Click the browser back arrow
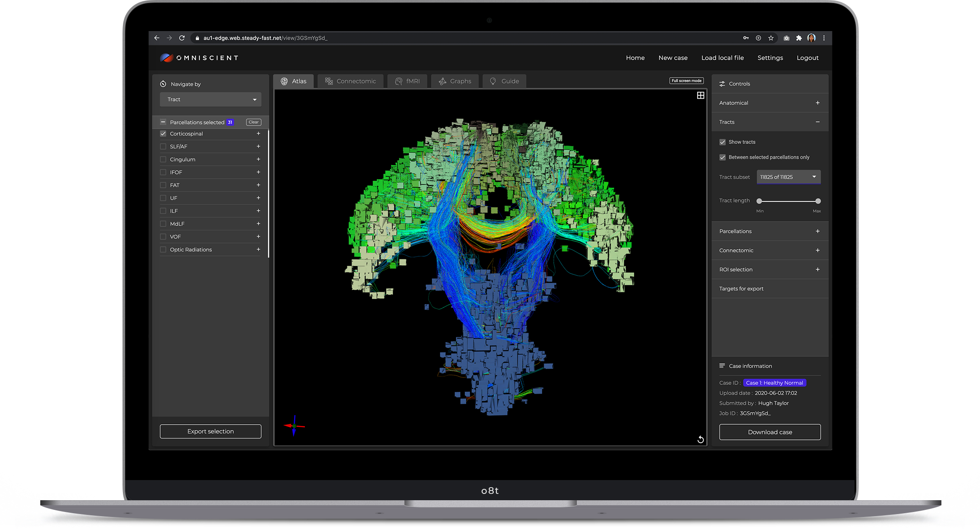Screen dimensions: 980x530 pos(157,38)
